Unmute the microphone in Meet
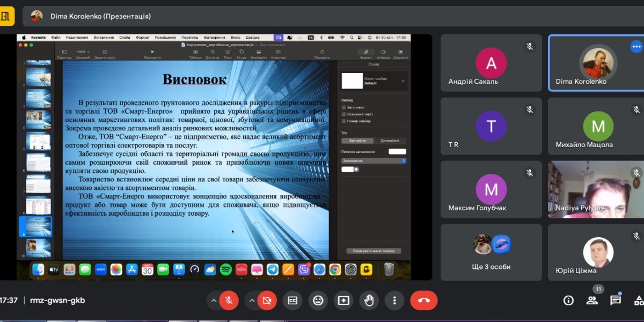 point(229,301)
